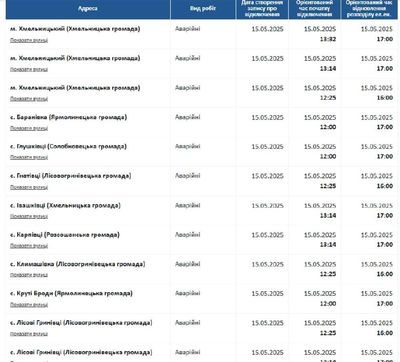
Task: Click start time '13:32' in first row
Action: pyautogui.click(x=328, y=39)
